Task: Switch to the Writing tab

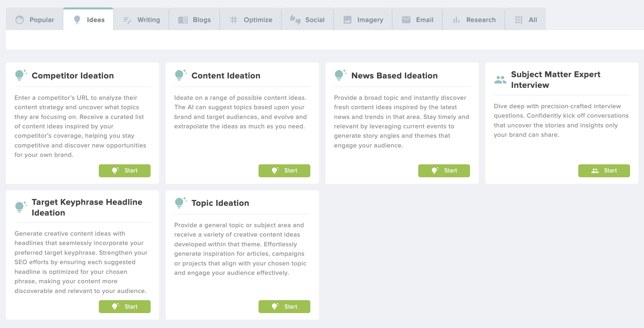Action: click(x=142, y=20)
